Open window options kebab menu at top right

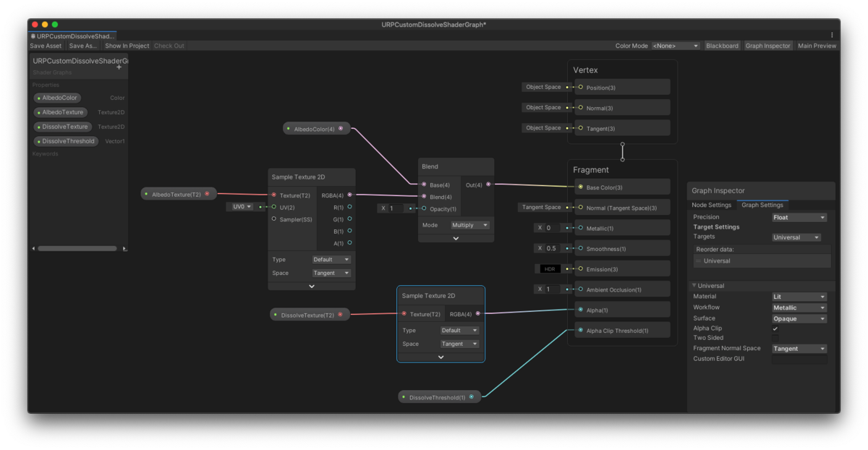(832, 35)
